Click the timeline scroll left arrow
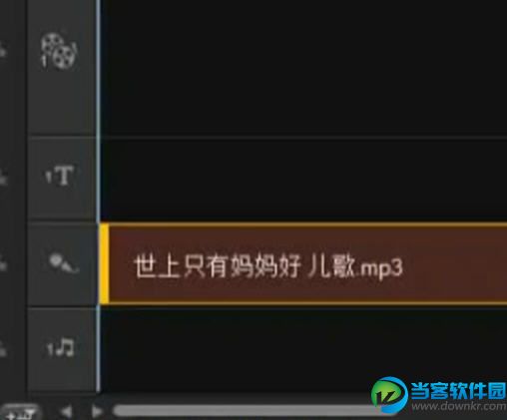 [67, 412]
